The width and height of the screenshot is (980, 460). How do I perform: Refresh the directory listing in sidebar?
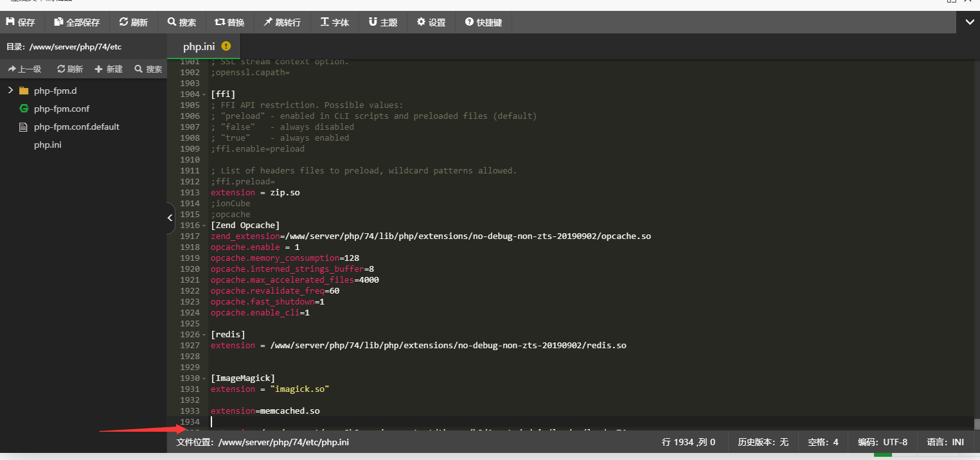(71, 69)
